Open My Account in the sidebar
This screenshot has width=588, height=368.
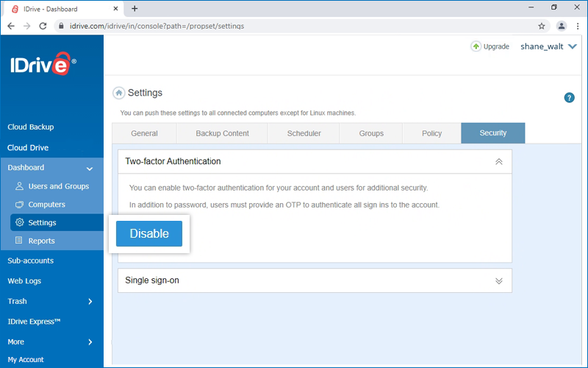pos(26,360)
